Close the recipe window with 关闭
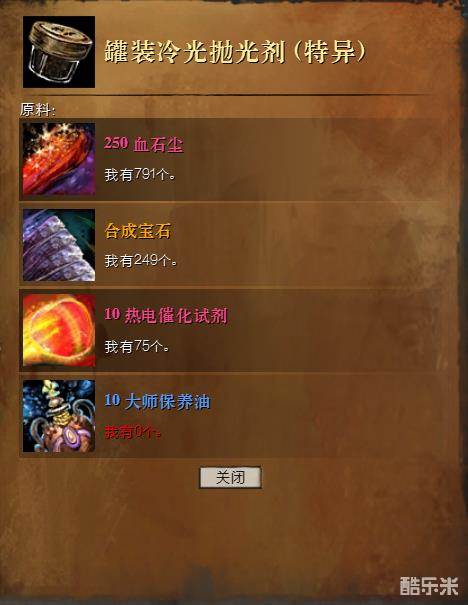 pos(230,478)
